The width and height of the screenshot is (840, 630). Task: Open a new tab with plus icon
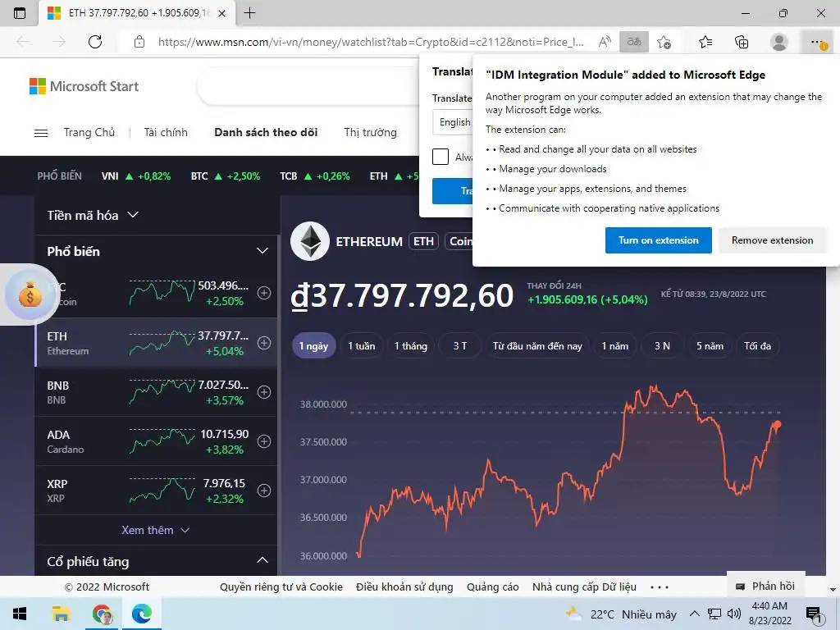249,13
